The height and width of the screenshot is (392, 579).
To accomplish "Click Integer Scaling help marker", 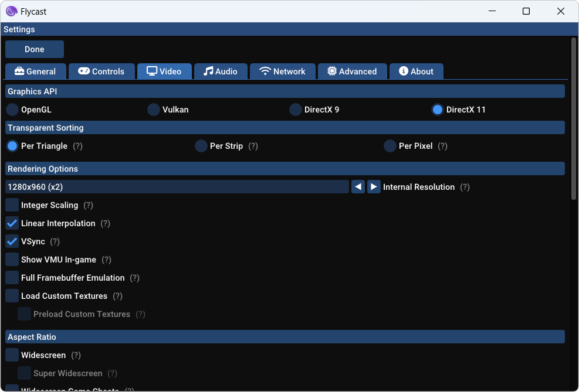I will tap(88, 205).
